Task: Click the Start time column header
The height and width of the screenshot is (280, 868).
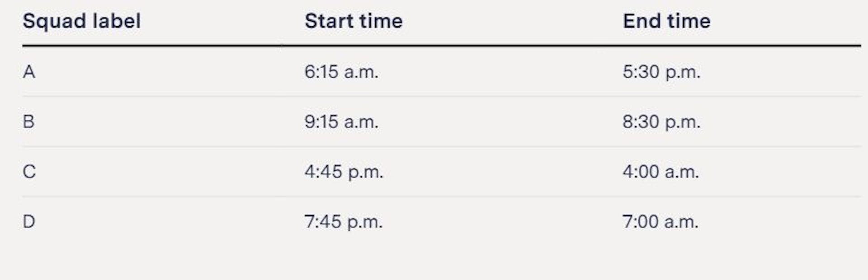Action: click(354, 21)
